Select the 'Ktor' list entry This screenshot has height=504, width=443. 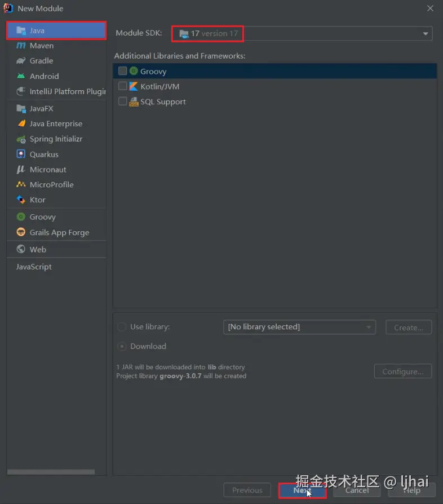click(x=56, y=200)
